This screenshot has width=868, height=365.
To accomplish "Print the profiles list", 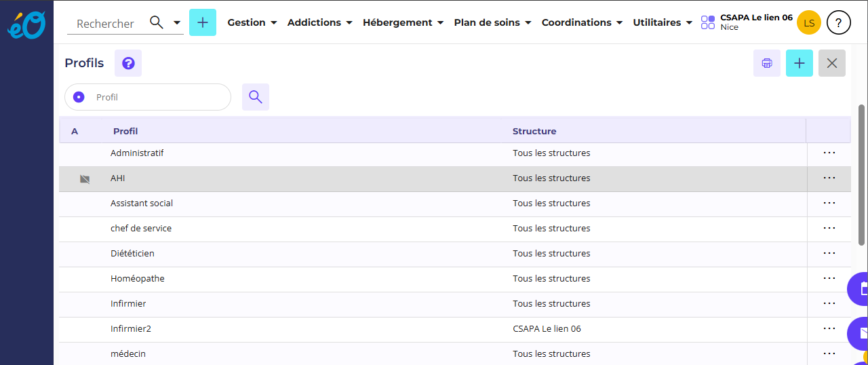I will [x=767, y=63].
